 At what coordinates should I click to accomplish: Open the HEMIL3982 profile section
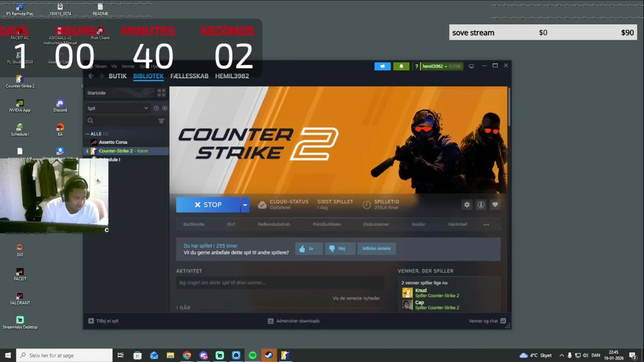click(x=232, y=76)
